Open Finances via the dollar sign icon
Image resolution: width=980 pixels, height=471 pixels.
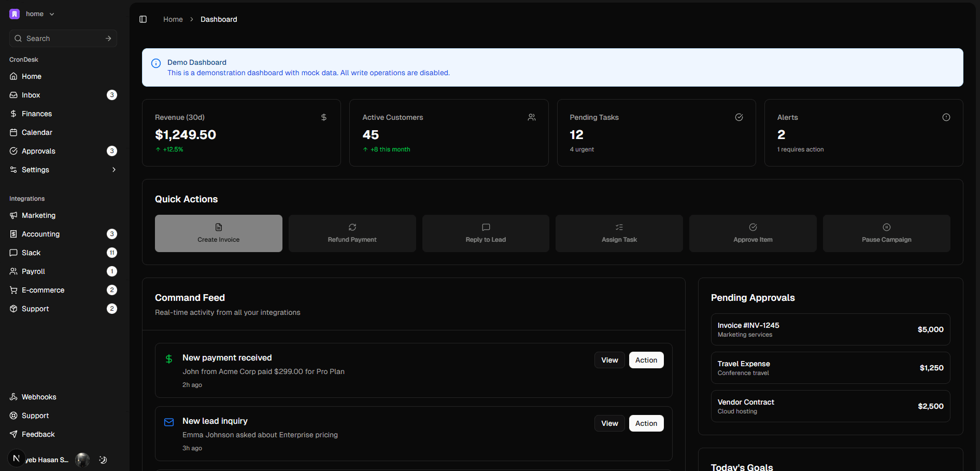coord(13,114)
